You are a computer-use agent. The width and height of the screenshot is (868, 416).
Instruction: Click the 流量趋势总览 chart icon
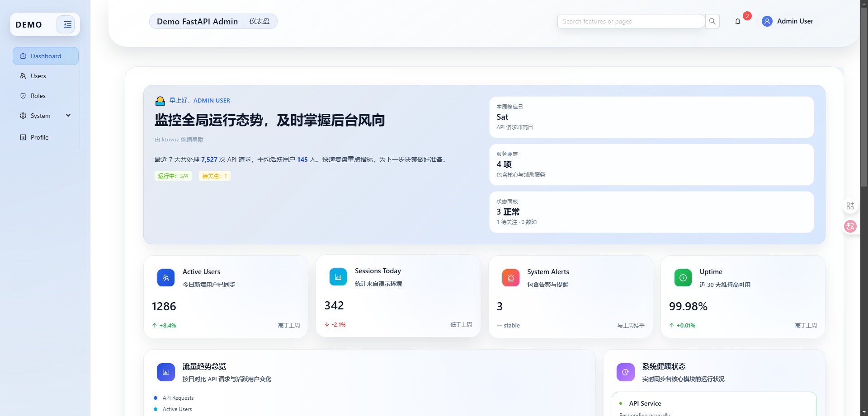pyautogui.click(x=166, y=372)
